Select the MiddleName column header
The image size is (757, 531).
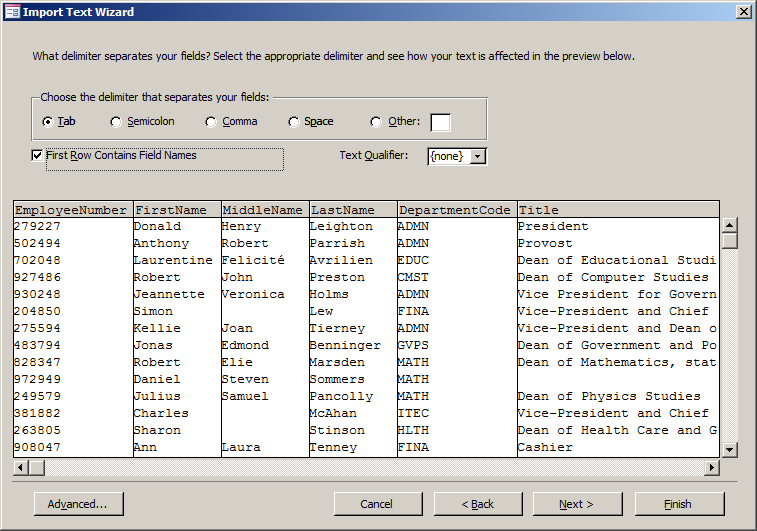(265, 210)
